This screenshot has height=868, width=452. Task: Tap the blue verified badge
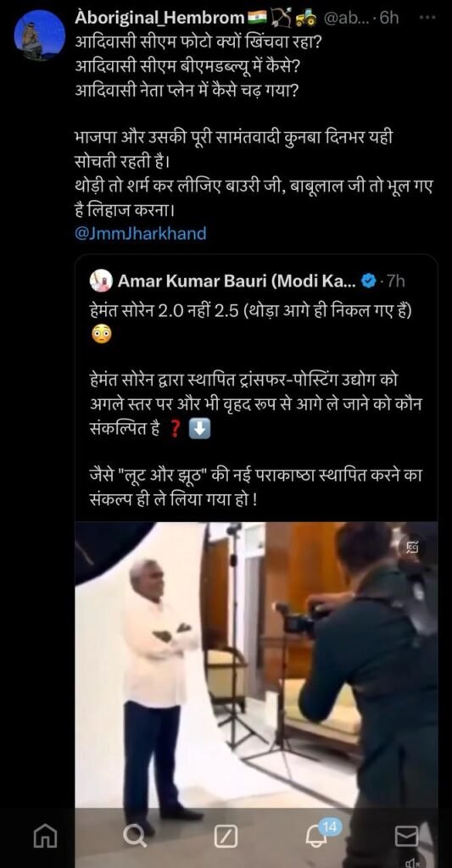coord(367,281)
